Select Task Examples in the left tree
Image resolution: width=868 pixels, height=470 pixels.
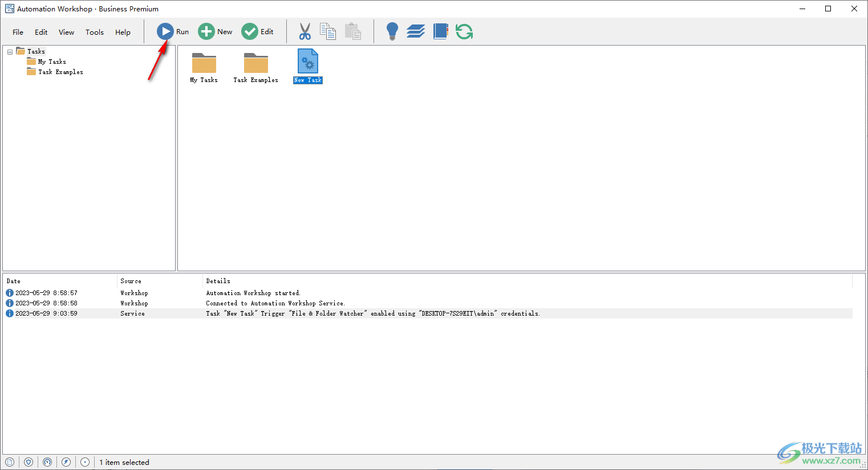tap(60, 72)
